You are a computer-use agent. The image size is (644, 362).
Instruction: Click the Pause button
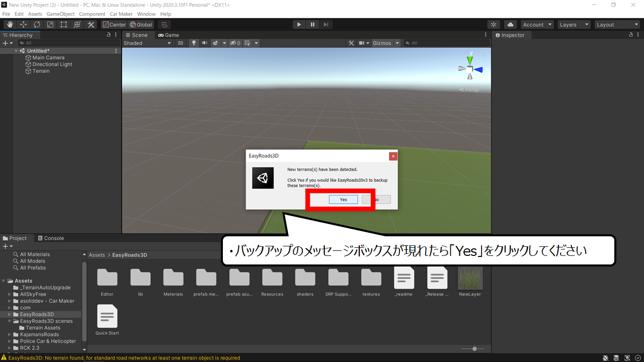click(x=312, y=25)
